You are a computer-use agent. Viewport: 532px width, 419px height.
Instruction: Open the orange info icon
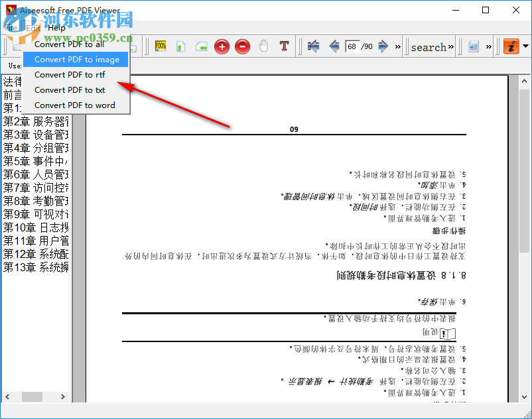510,46
